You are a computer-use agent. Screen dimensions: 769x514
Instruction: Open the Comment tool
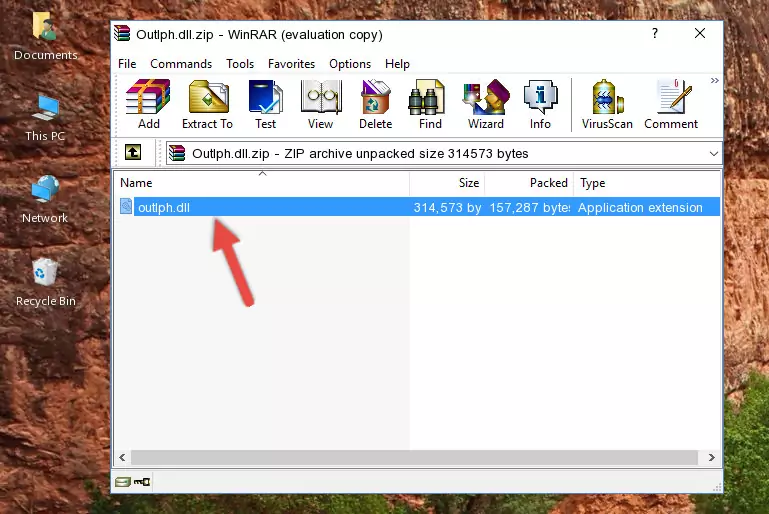click(x=671, y=104)
